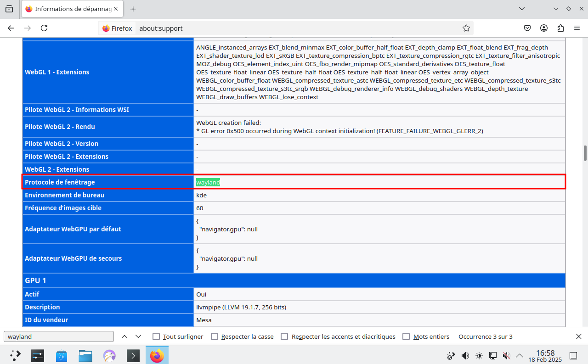
Task: Toggle Respecter la casse checkbox
Action: pyautogui.click(x=215, y=336)
